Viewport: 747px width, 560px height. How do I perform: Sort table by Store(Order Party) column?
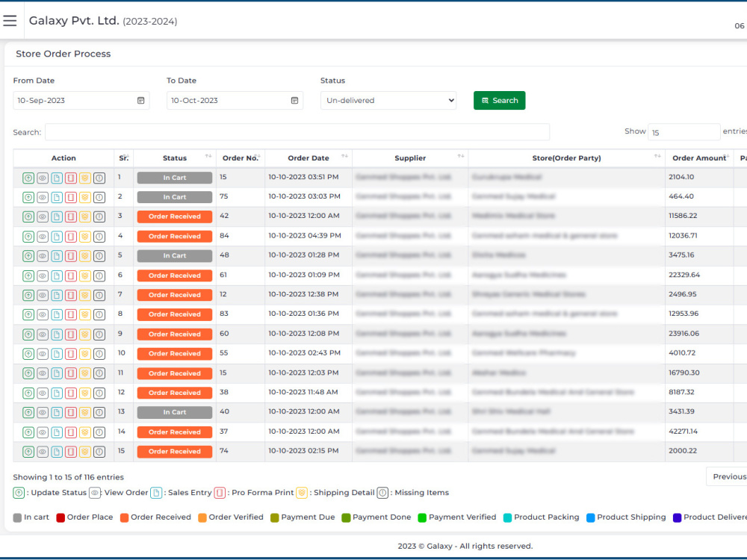point(566,158)
